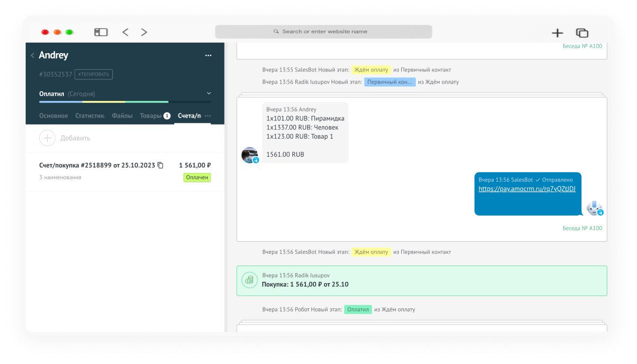Click the Ждём оплату tag at 13:55
Viewport: 637px width, 364px height.
371,70
